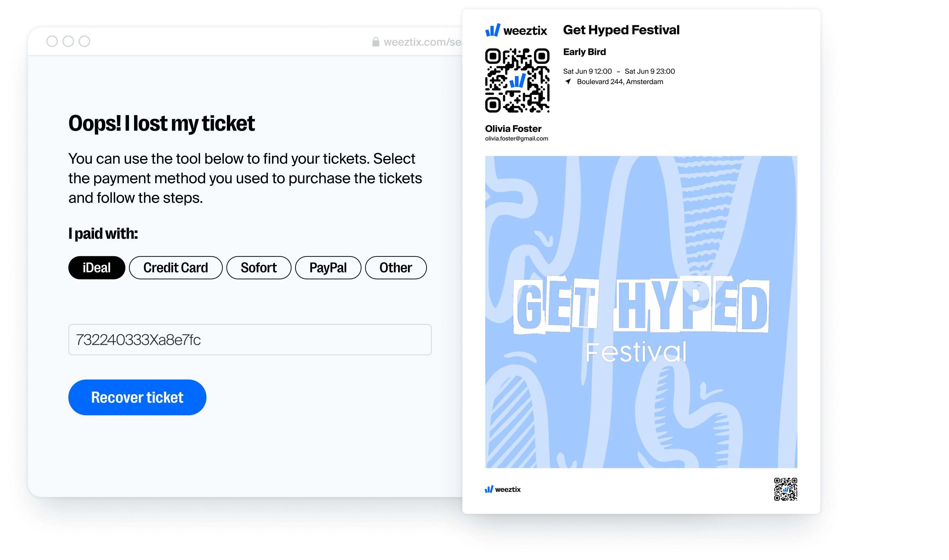Choose the Sofort payment option
This screenshot has height=560, width=949.
(258, 268)
